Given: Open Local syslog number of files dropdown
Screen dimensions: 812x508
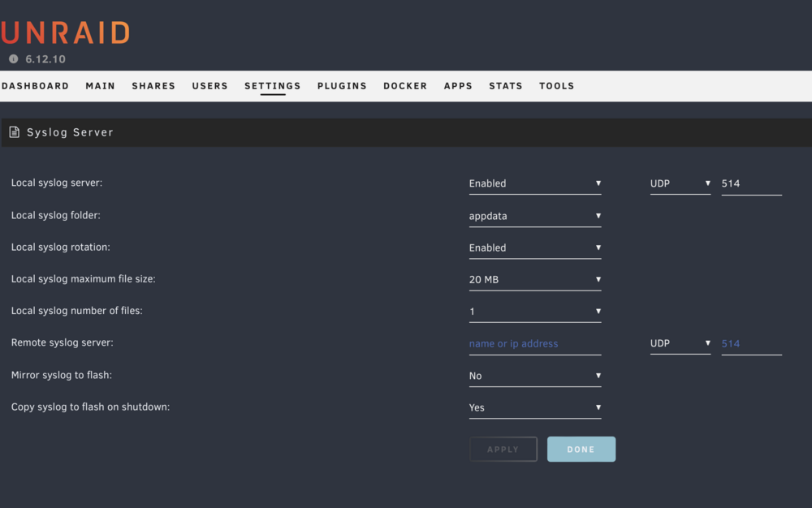Looking at the screenshot, I should click(535, 312).
